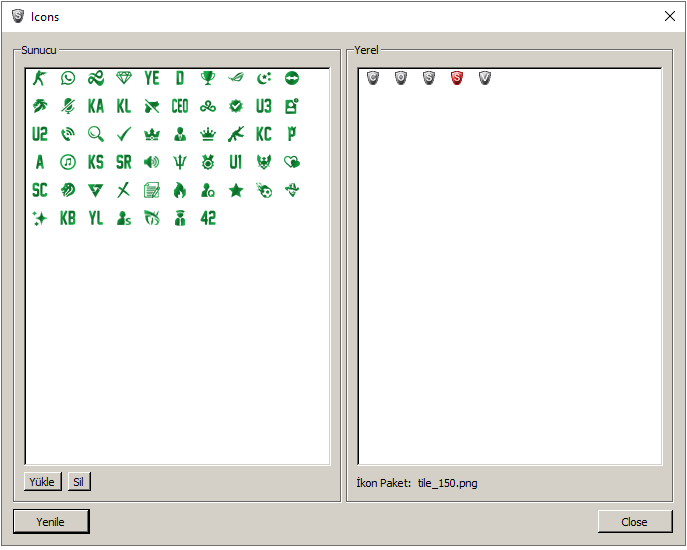Image resolution: width=687 pixels, height=550 pixels.
Task: Select the flaming soccer ball icon
Action: (264, 191)
